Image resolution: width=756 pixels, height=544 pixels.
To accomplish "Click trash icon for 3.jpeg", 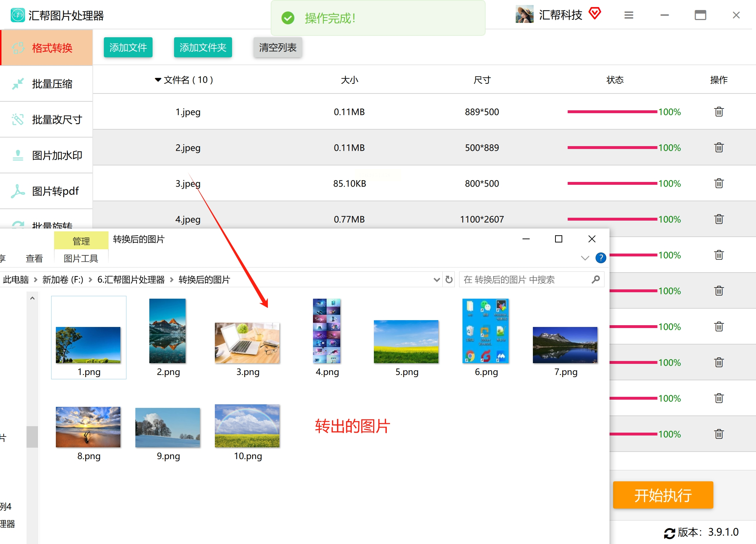I will (719, 183).
